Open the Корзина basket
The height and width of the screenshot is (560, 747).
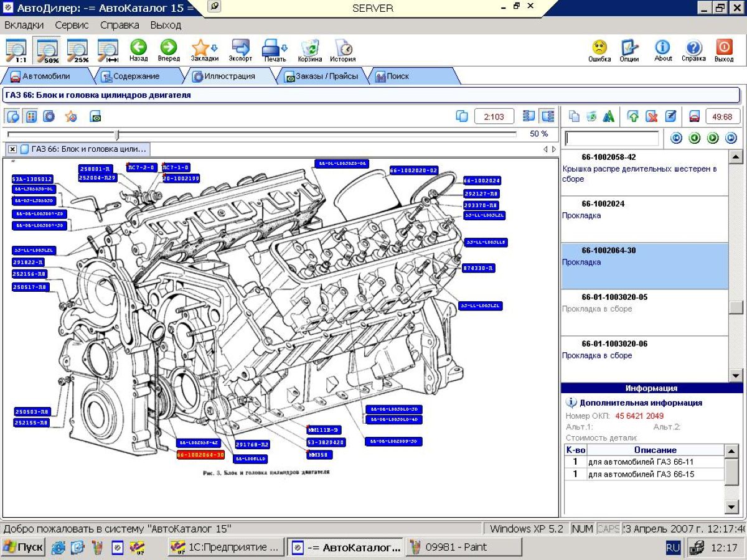click(309, 50)
